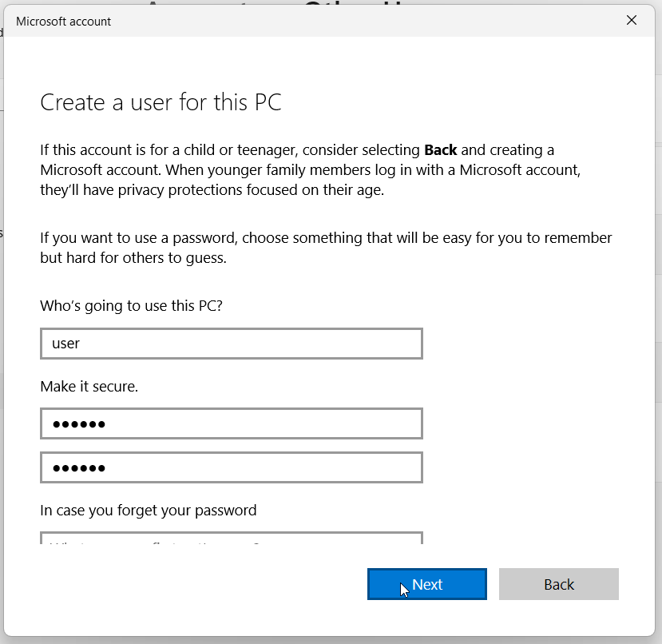Focus the username field containing "user"

tap(231, 344)
